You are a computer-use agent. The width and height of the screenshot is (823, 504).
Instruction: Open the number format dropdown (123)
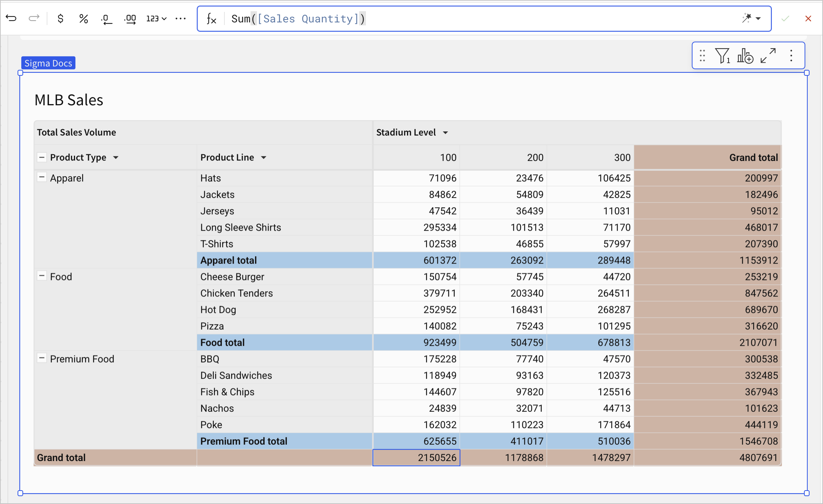pos(156,18)
